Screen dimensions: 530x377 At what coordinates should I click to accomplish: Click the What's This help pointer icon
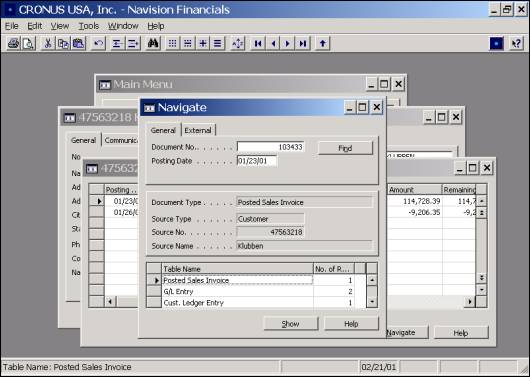click(x=516, y=44)
